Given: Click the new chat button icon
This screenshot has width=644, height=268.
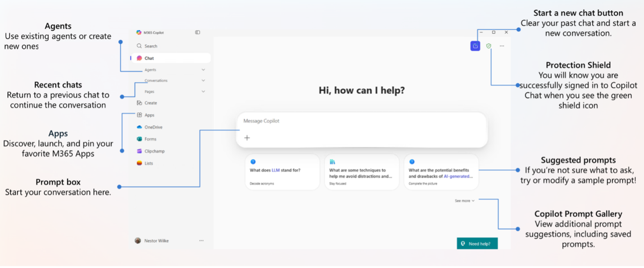Looking at the screenshot, I should pyautogui.click(x=475, y=46).
